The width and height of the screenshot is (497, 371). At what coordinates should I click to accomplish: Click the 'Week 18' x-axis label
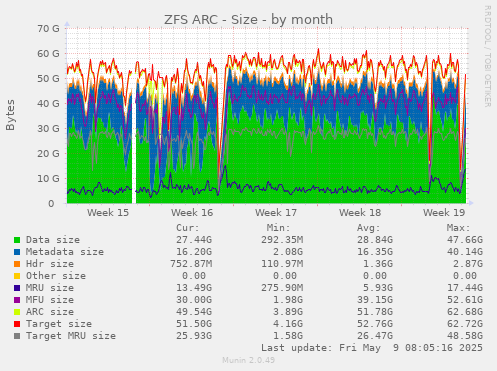(x=360, y=213)
